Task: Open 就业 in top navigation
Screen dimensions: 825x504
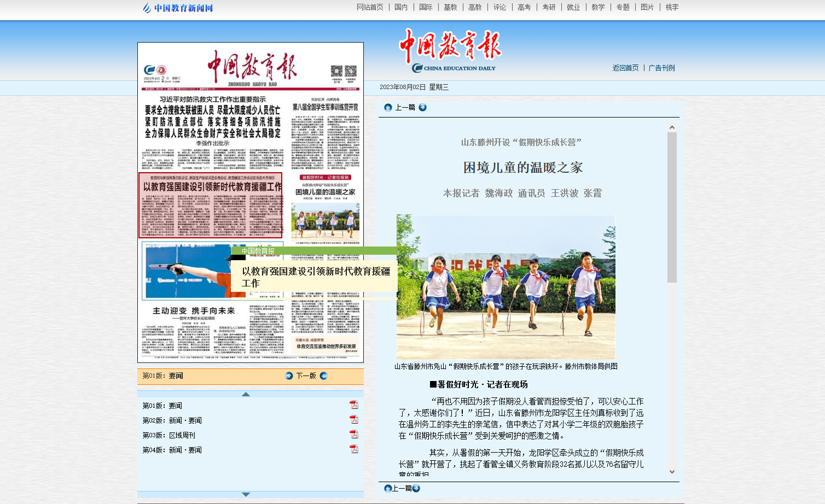Action: (x=573, y=7)
